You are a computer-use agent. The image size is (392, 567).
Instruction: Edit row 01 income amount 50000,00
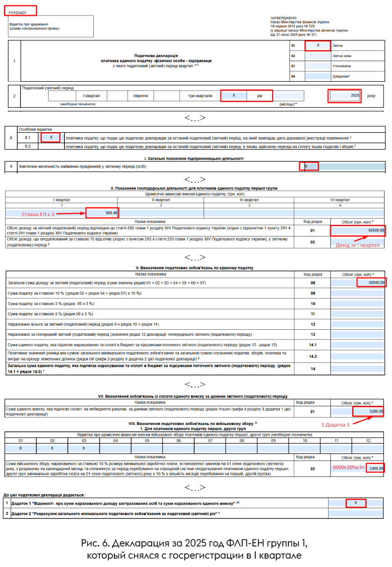tap(358, 230)
